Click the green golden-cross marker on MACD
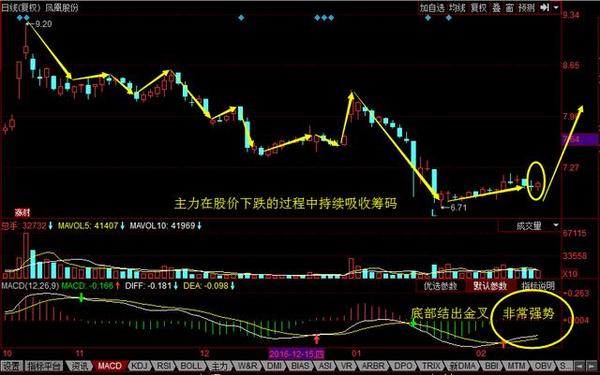The image size is (600, 375). pos(413,324)
